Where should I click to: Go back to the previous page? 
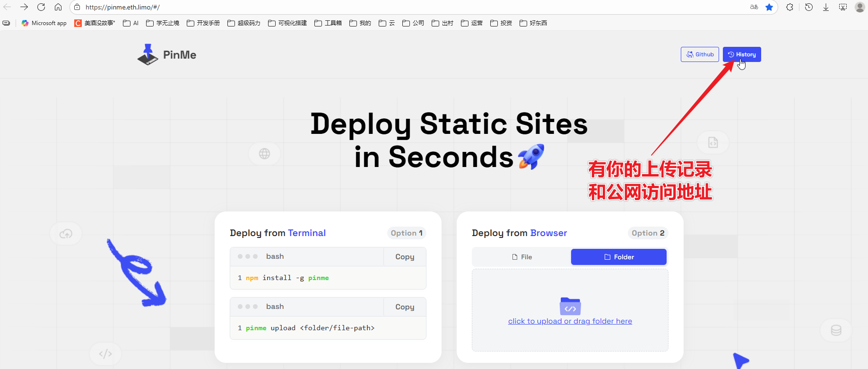point(7,7)
